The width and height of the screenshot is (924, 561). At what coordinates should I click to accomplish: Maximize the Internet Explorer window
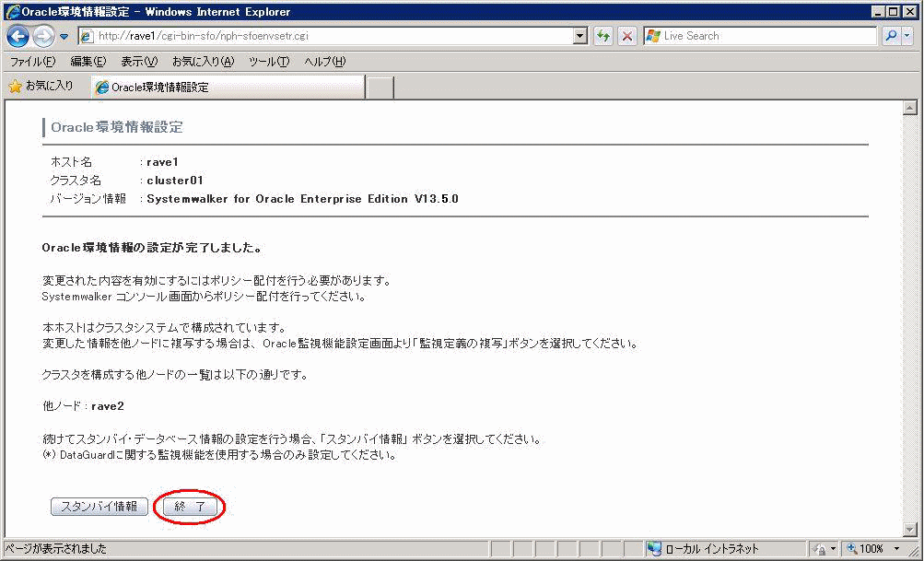click(894, 11)
